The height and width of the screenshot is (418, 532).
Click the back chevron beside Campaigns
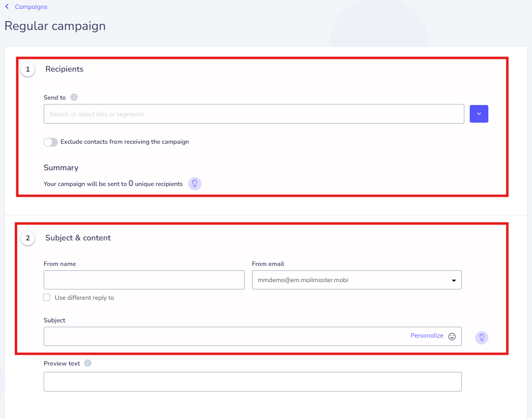[x=7, y=7]
